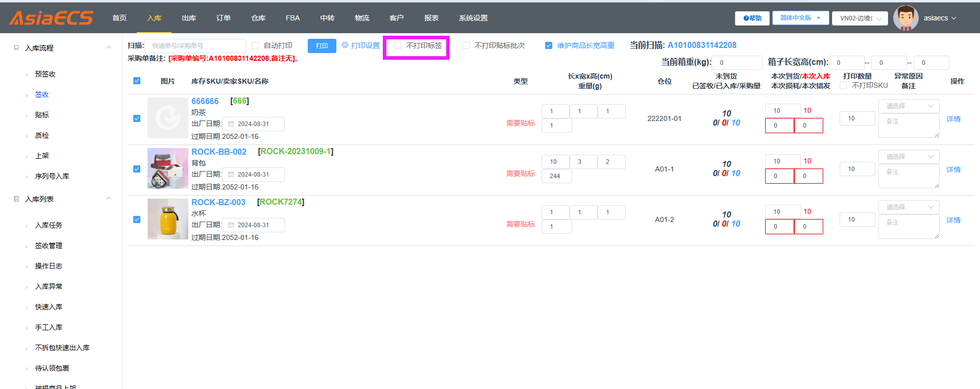Uncheck the ROCK-BB-002 row checkbox
This screenshot has height=389, width=980.
coord(137,169)
